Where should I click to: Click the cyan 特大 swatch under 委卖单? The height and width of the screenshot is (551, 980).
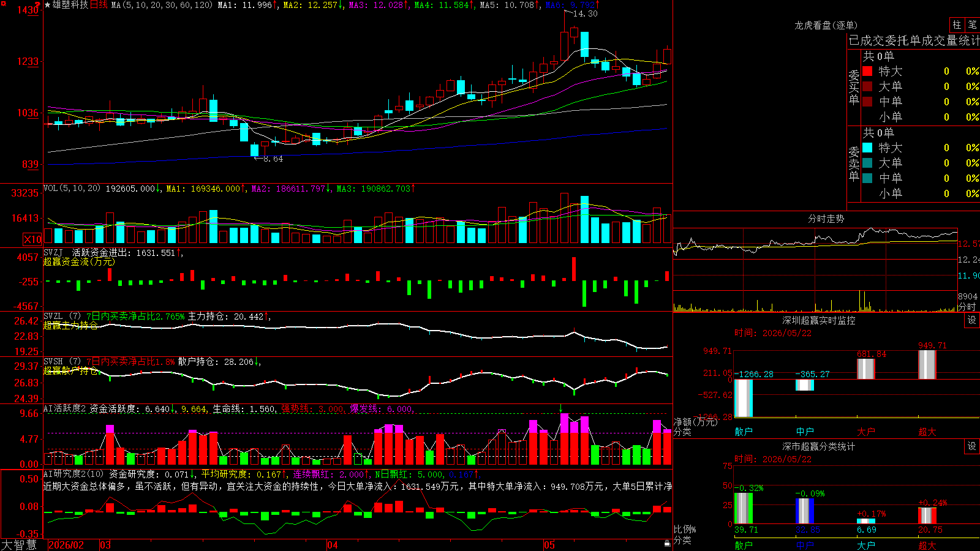867,148
